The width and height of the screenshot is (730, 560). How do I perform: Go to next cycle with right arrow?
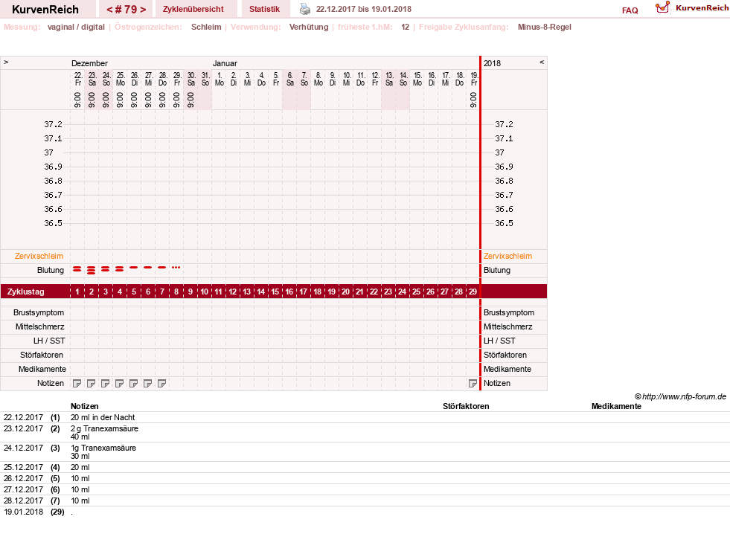143,10
